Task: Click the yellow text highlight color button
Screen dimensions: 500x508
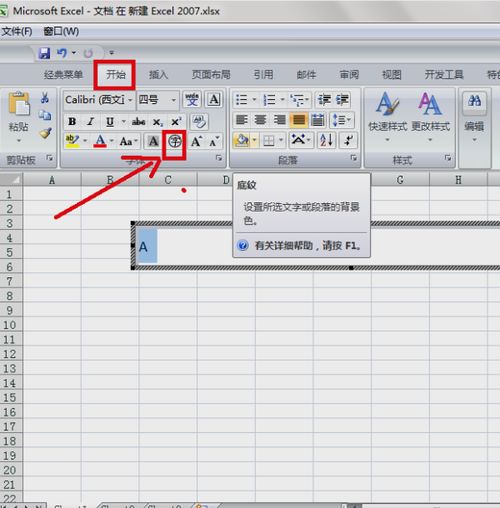Action: (x=72, y=141)
